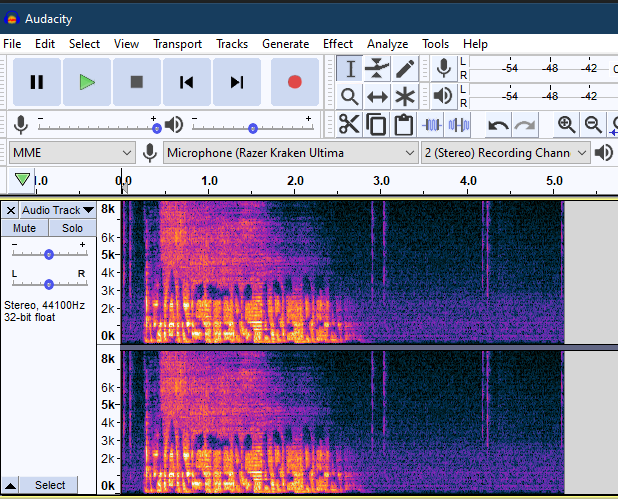The image size is (618, 499).
Task: Stop playback with the Stop button
Action: click(x=137, y=82)
